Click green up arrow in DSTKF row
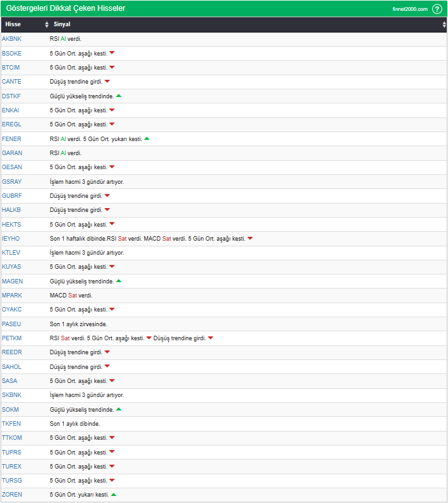The image size is (448, 503). coord(119,96)
